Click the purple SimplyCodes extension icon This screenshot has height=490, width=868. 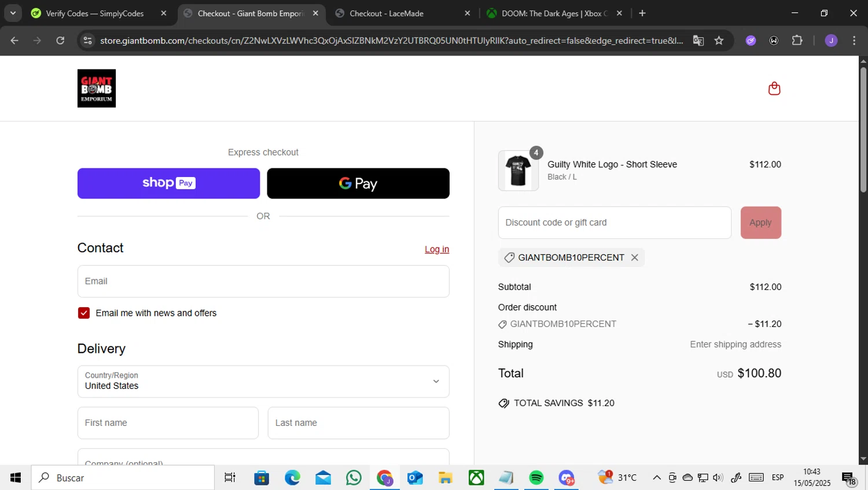tap(751, 40)
